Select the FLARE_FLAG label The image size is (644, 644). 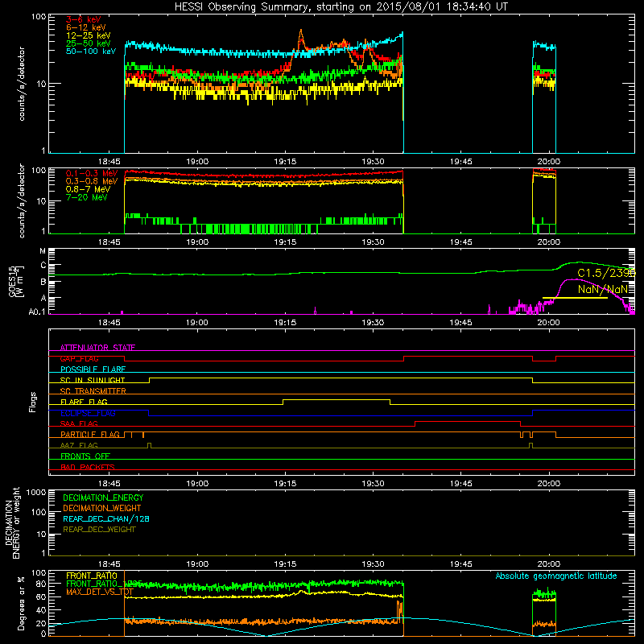84,402
